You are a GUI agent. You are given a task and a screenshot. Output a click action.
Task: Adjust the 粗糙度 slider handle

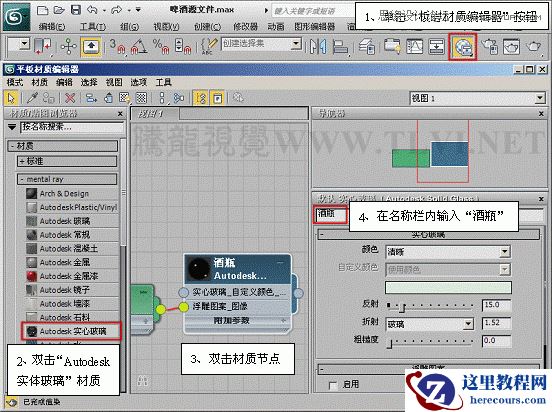389,343
